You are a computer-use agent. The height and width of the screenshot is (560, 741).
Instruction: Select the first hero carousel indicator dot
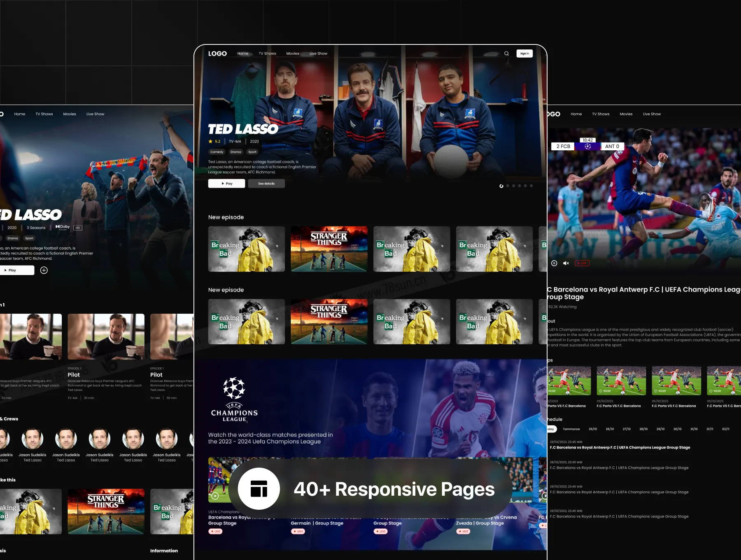(501, 186)
